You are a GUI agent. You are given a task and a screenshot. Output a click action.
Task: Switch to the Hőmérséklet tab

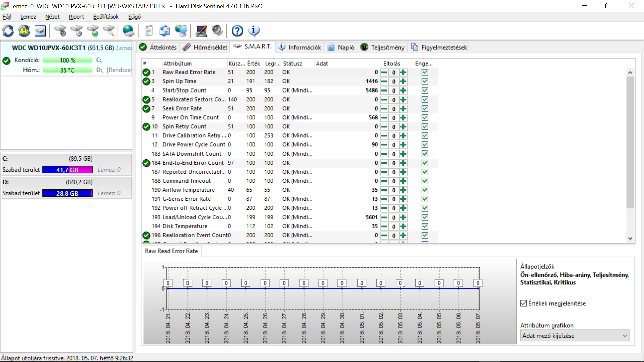pyautogui.click(x=205, y=47)
